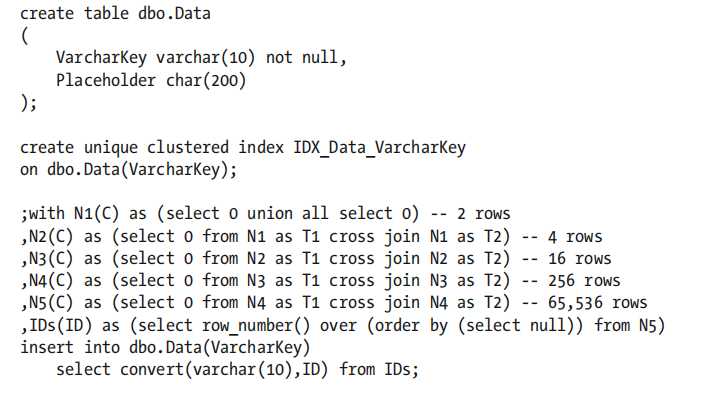
Task: Click the ',N2(C)' CTE definition
Action: coord(49,235)
